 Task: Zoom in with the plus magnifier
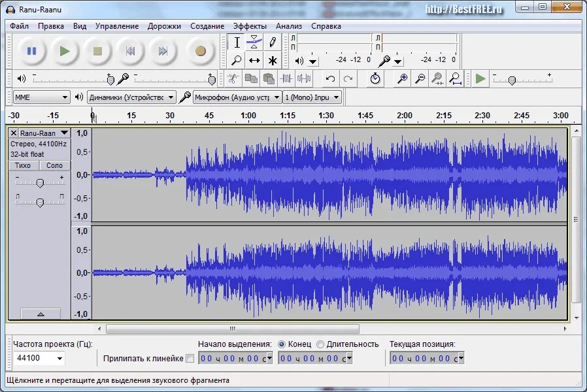click(403, 78)
